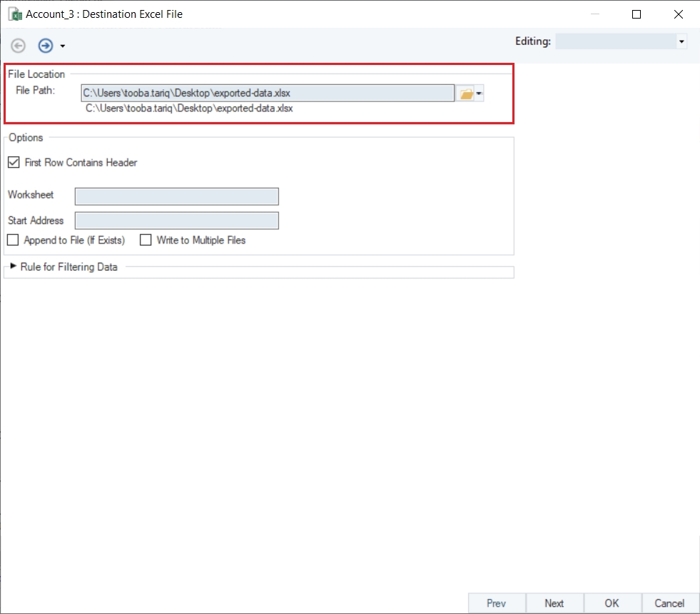Click the forward navigation arrow icon

46,46
